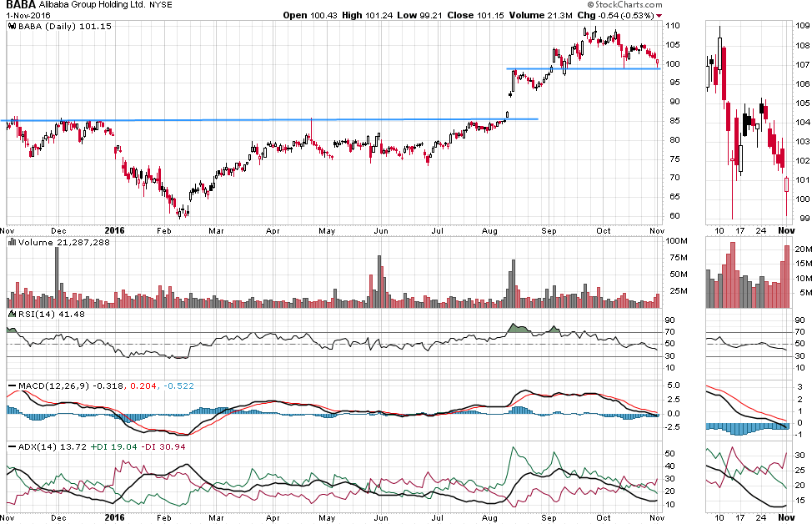Click the black line marker before MACD(12,26,9)

click(x=13, y=385)
